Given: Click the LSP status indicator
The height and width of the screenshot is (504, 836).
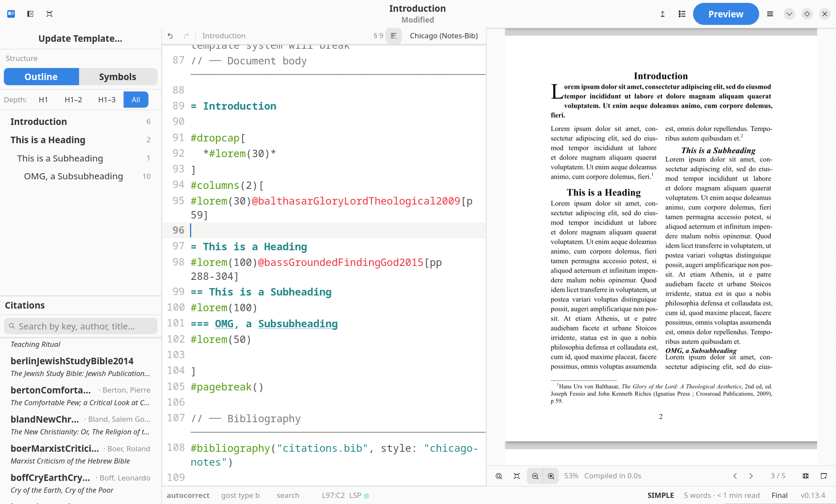Looking at the screenshot, I should point(359,495).
